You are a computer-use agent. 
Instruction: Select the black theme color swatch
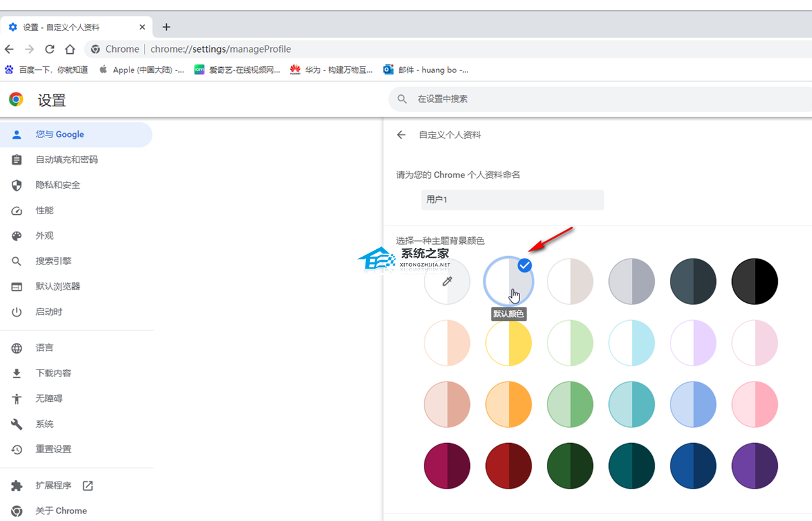click(754, 281)
